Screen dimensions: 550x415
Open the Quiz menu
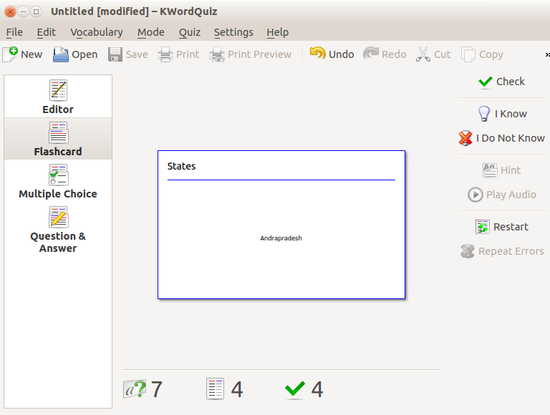pos(190,32)
